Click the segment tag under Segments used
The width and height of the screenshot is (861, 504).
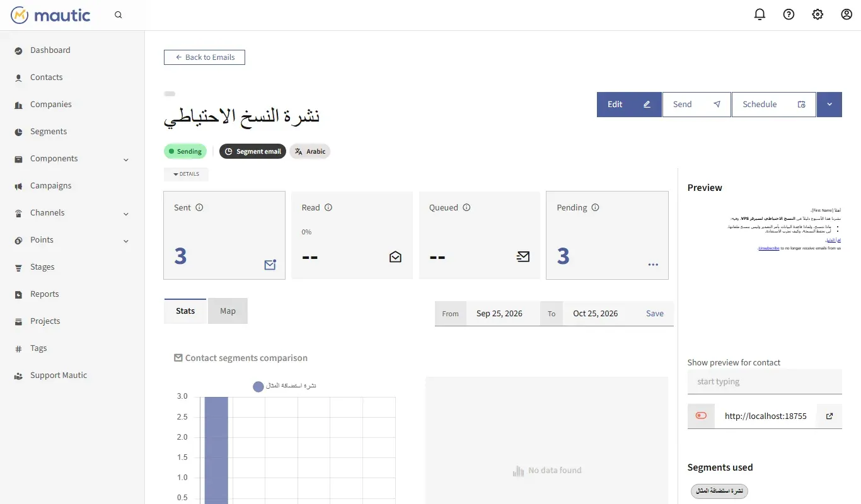pos(719,491)
